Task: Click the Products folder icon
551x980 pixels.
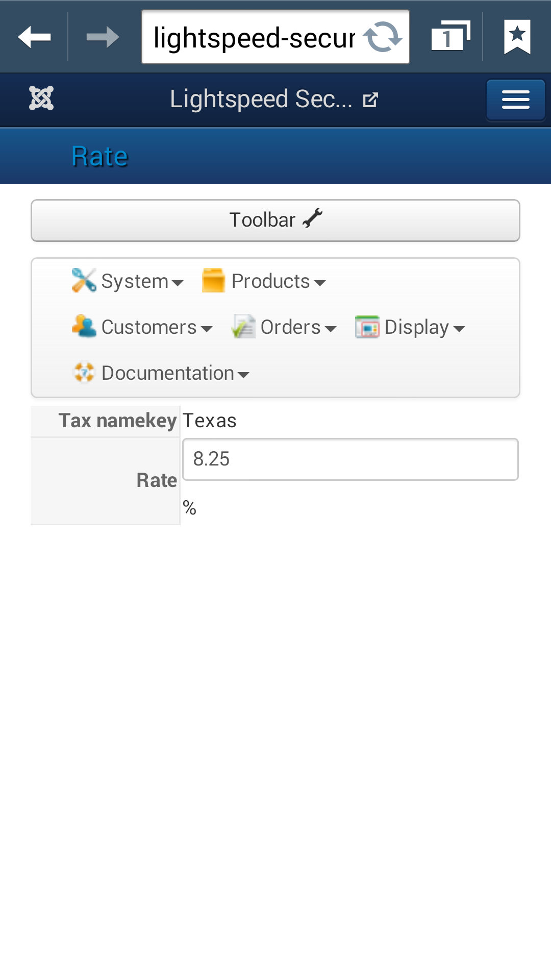Action: [x=213, y=281]
